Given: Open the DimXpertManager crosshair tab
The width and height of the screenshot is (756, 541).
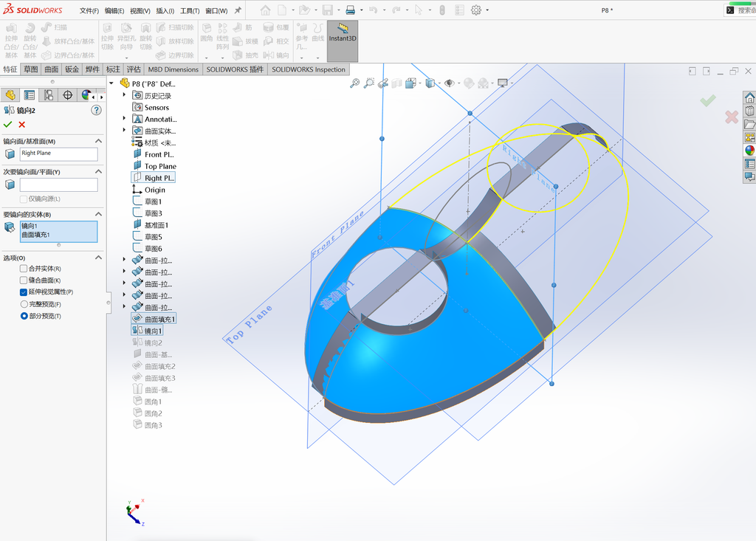Looking at the screenshot, I should point(67,95).
